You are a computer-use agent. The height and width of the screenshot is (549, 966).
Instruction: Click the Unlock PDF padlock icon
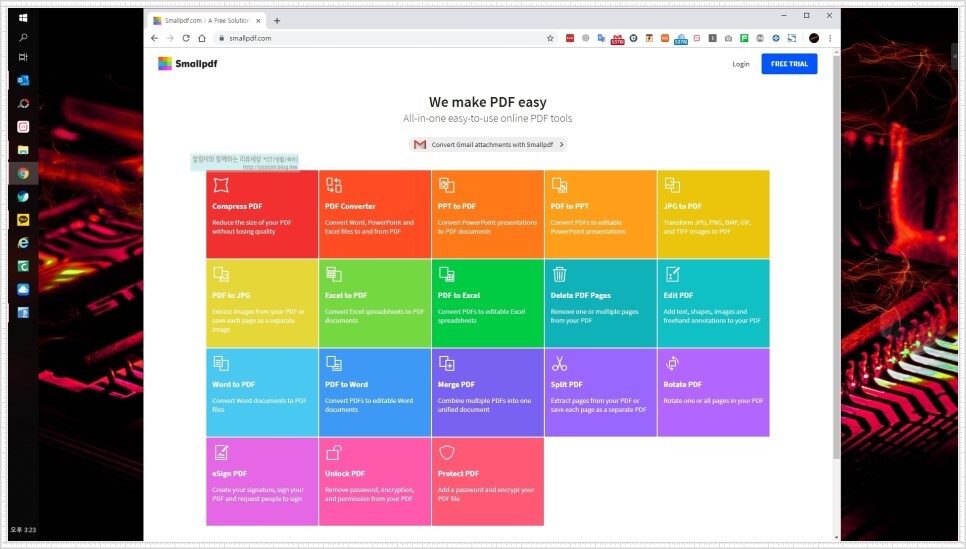coord(333,453)
